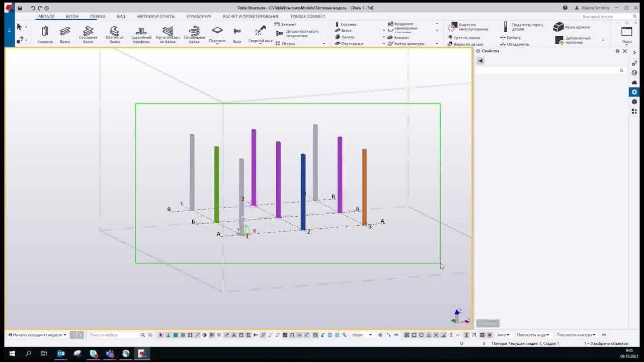
Task: Select the Балка steel beam tool
Action: click(65, 35)
